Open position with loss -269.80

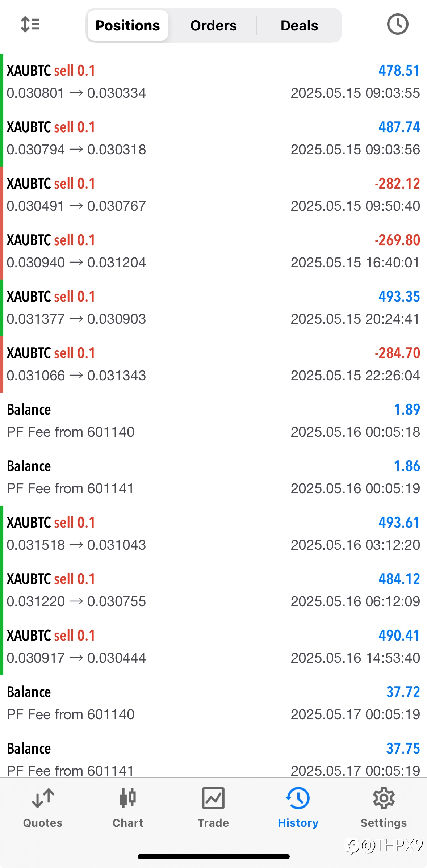[213, 251]
